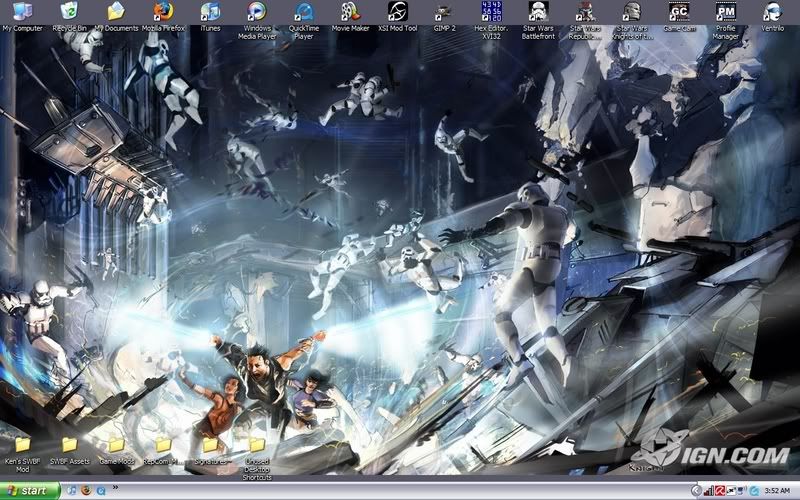Click the iTunes Quick Launch icon
The width and height of the screenshot is (800, 500).
(x=72, y=491)
